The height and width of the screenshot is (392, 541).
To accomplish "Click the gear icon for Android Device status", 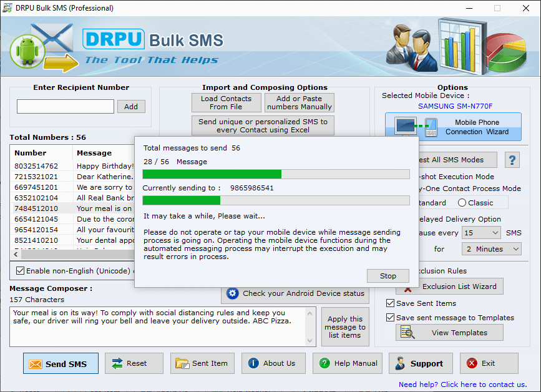I will pos(233,293).
